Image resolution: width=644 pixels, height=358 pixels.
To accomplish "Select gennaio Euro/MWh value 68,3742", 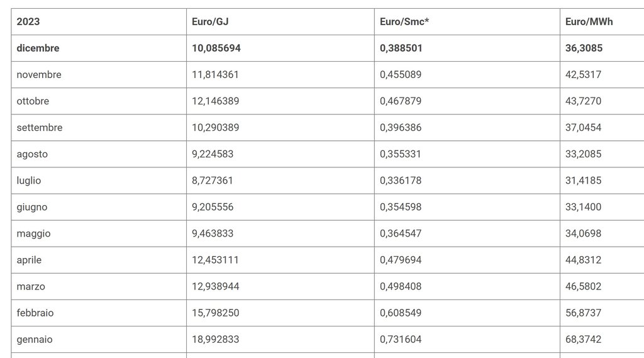I will coord(583,339).
